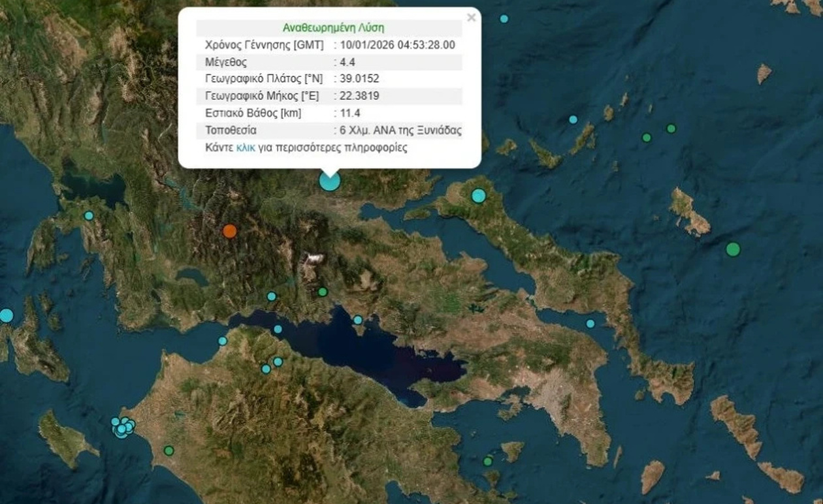Click the cyan marker off Evia's southeastern coast
The width and height of the screenshot is (823, 504).
tap(590, 323)
